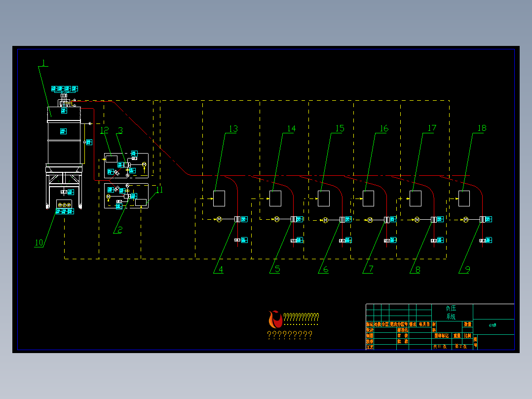
Task: Select valve symbol pointed to by callout 7
Action: click(387, 220)
